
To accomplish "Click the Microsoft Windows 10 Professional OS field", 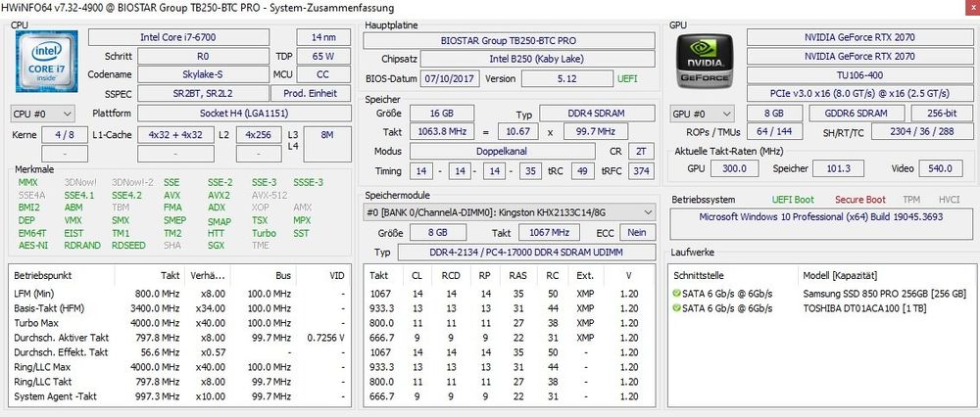I will click(820, 224).
